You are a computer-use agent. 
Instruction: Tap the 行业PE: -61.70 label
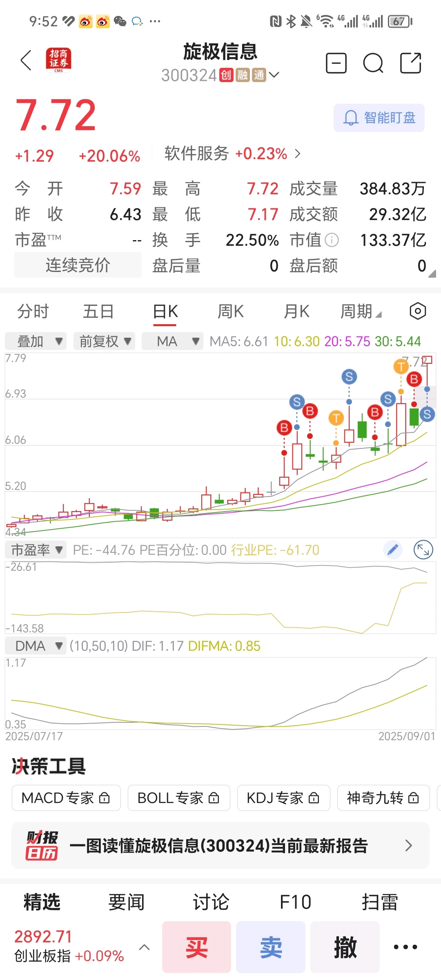click(275, 550)
